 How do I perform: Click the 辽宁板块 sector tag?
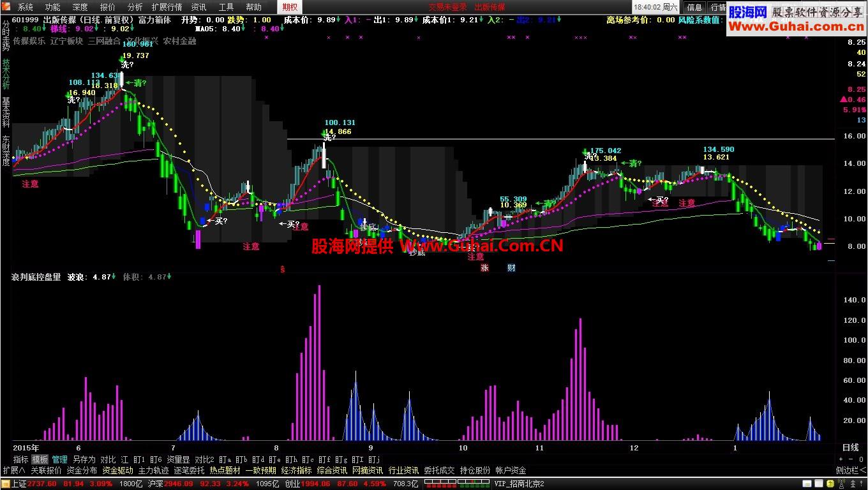point(66,41)
